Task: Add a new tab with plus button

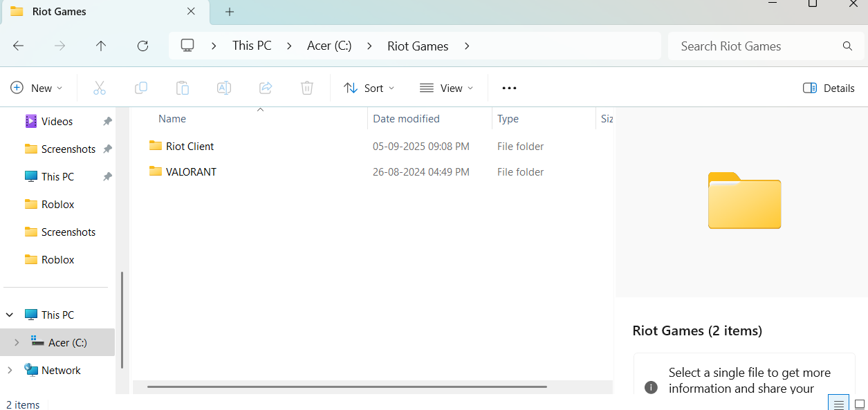Action: 230,12
